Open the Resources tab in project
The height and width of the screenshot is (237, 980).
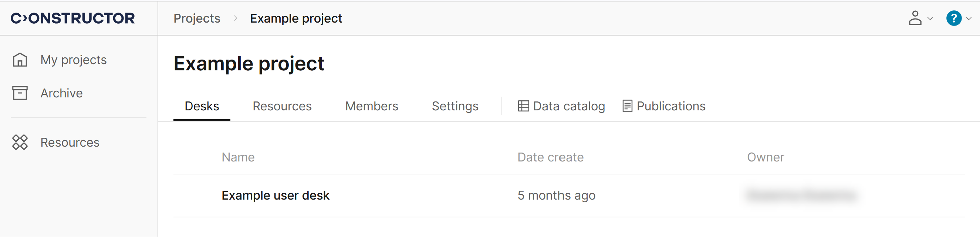(282, 106)
